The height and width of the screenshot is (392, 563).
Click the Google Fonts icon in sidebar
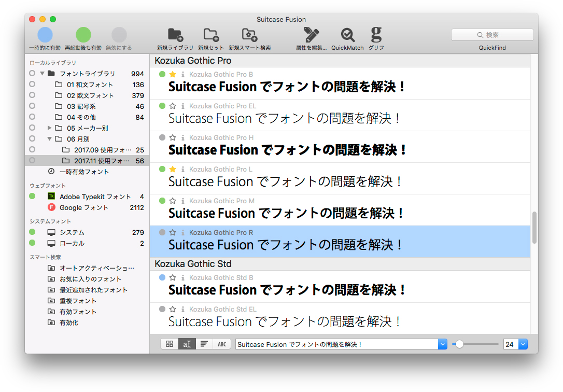51,207
